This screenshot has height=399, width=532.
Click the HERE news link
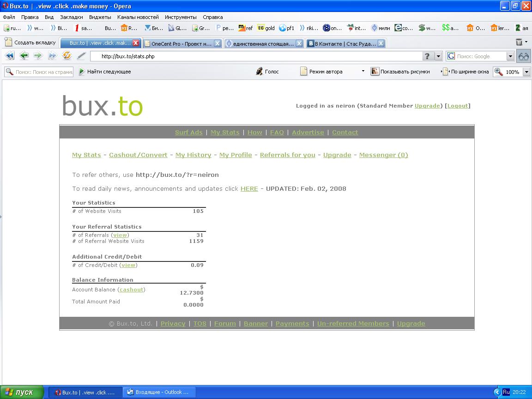click(249, 189)
